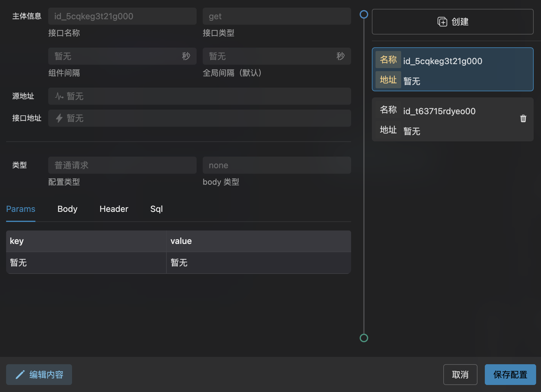Click the lightning bolt icon in interface address

[x=59, y=118]
